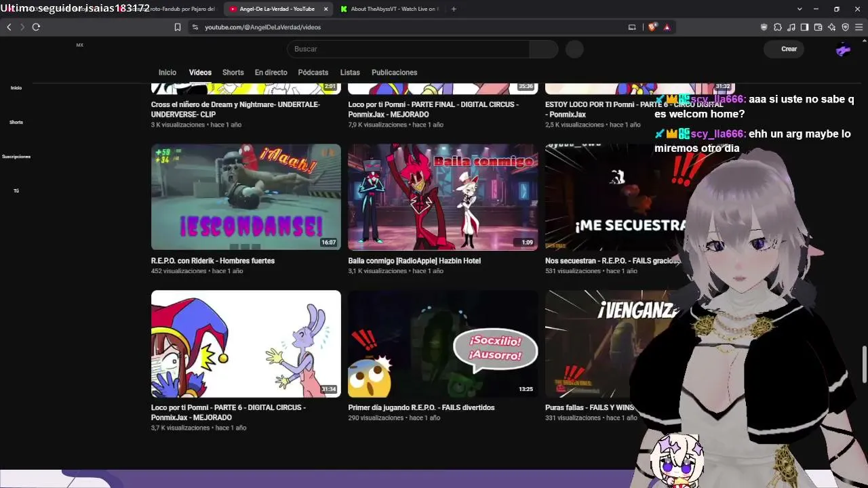Open Brave Shields lion icon

652,27
